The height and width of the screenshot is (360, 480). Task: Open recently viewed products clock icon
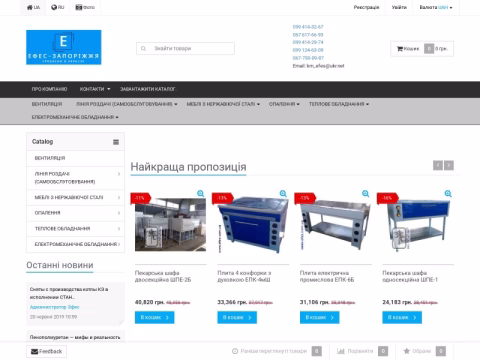click(x=235, y=351)
